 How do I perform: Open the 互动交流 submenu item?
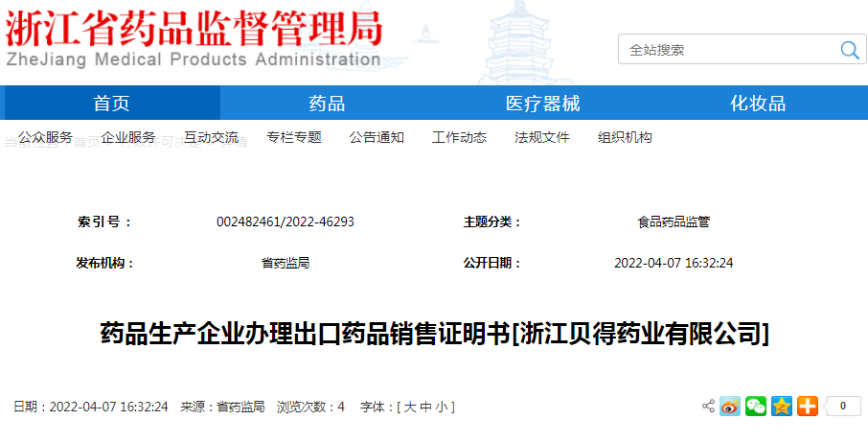[x=211, y=137]
